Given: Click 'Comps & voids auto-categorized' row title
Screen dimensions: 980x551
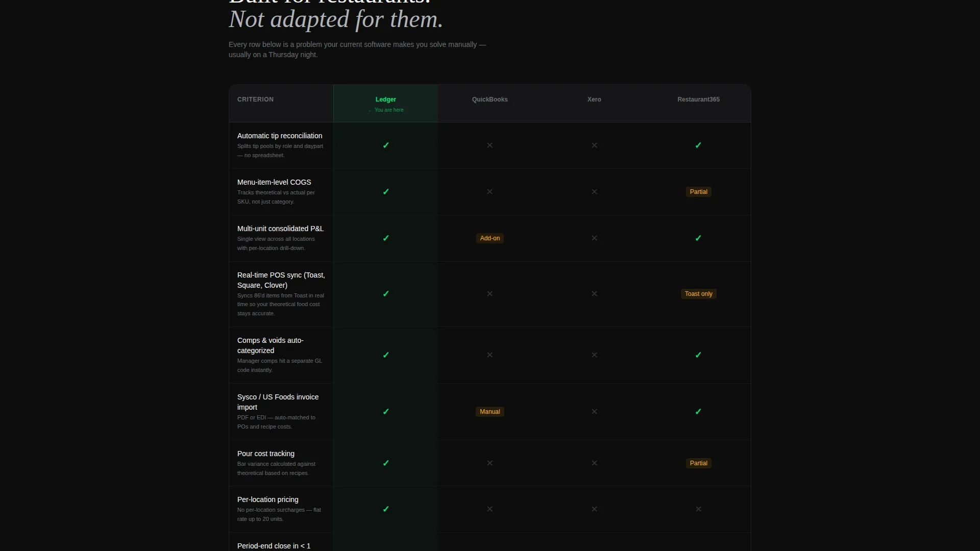Looking at the screenshot, I should click(270, 345).
